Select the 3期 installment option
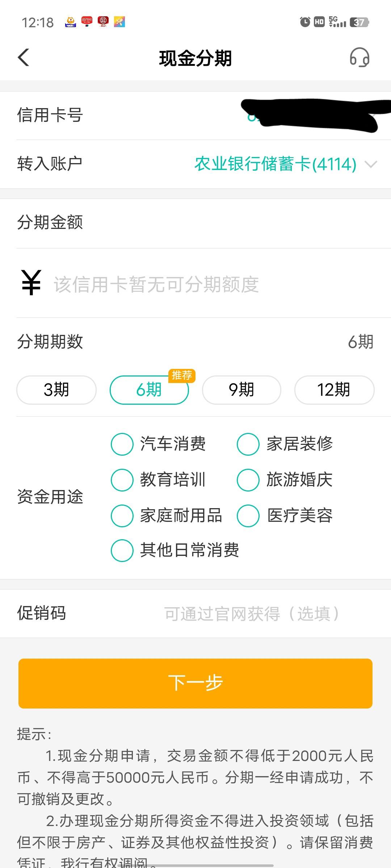This screenshot has width=391, height=868. (x=56, y=390)
